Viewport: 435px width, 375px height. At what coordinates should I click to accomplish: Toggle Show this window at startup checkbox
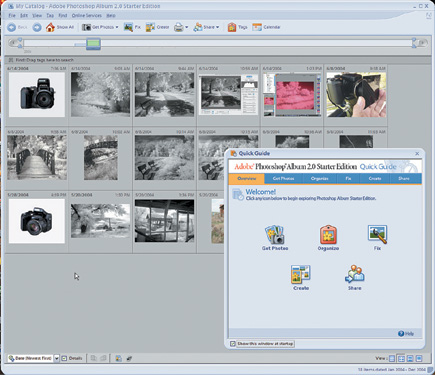233,344
